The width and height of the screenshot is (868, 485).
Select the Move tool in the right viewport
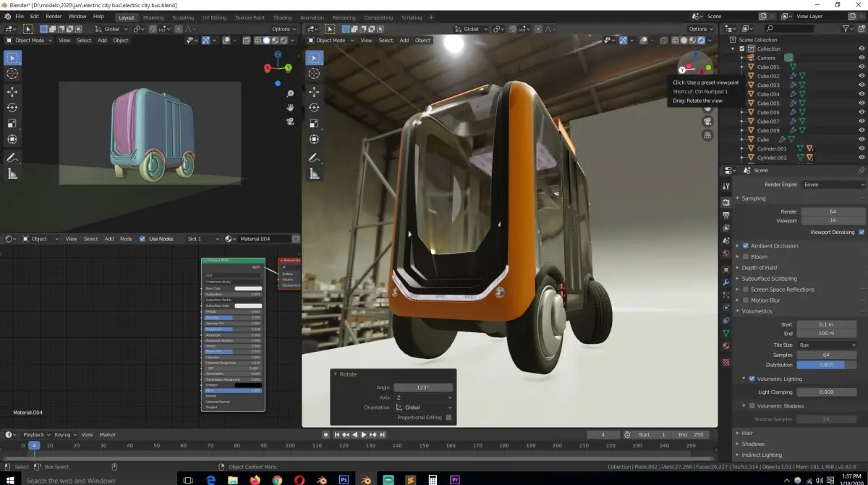tap(315, 92)
